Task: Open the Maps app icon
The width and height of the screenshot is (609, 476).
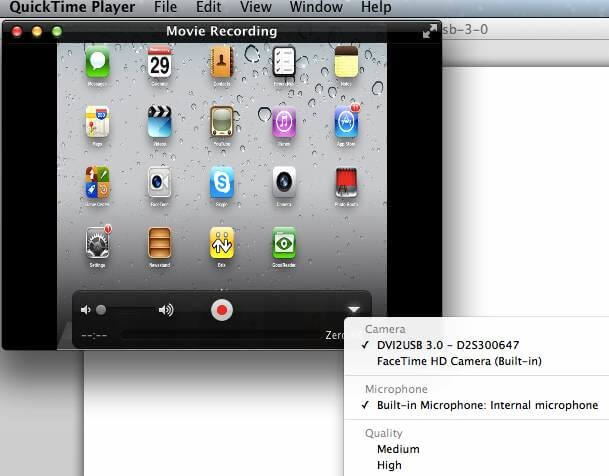Action: 97,122
